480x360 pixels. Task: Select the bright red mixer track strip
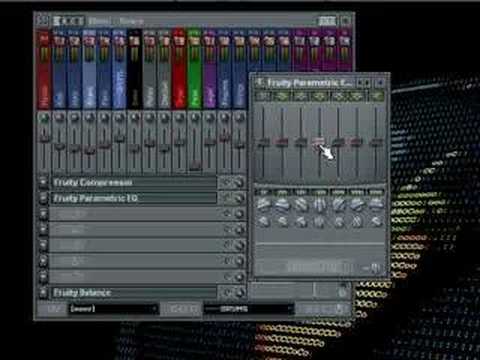[x=179, y=69]
